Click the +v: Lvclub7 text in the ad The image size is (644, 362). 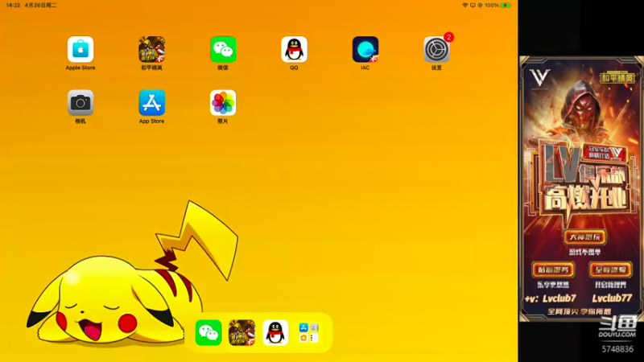(x=551, y=298)
